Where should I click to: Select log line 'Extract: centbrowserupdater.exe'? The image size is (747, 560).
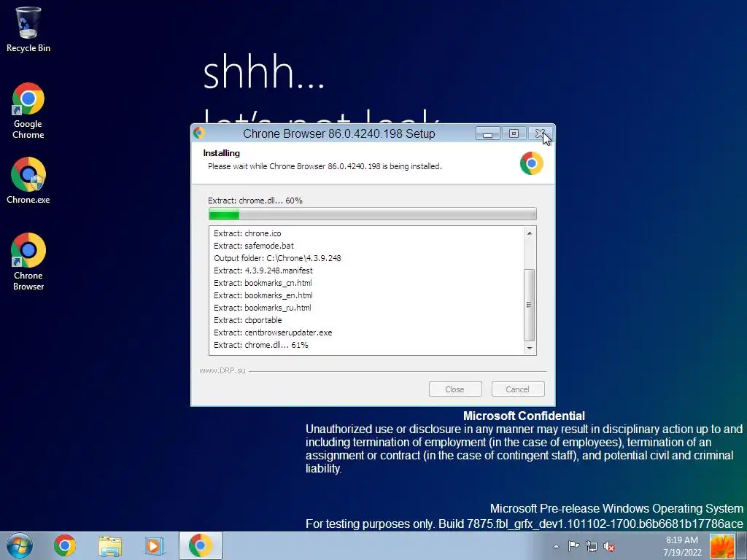pyautogui.click(x=273, y=332)
